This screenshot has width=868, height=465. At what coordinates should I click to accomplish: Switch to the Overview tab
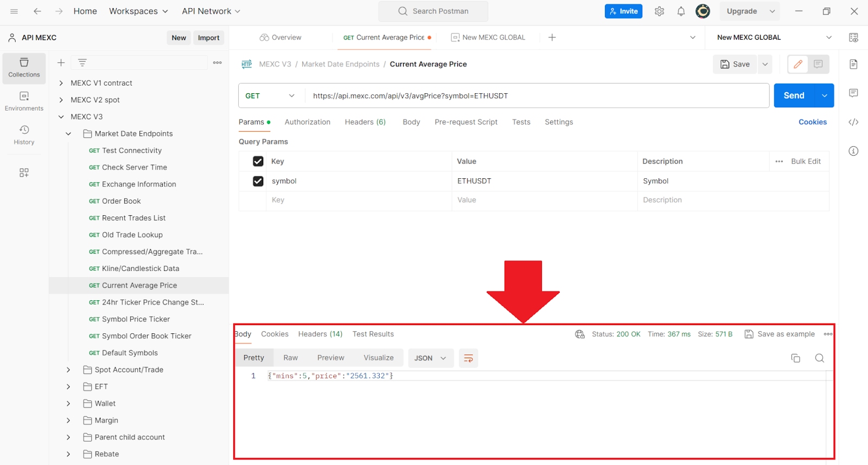[x=280, y=37]
